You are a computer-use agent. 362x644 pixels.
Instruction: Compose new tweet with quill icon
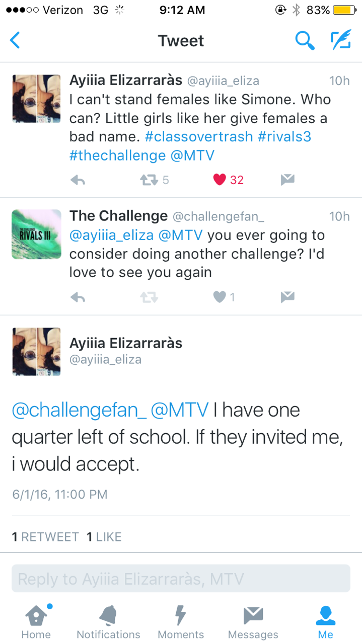click(x=340, y=40)
